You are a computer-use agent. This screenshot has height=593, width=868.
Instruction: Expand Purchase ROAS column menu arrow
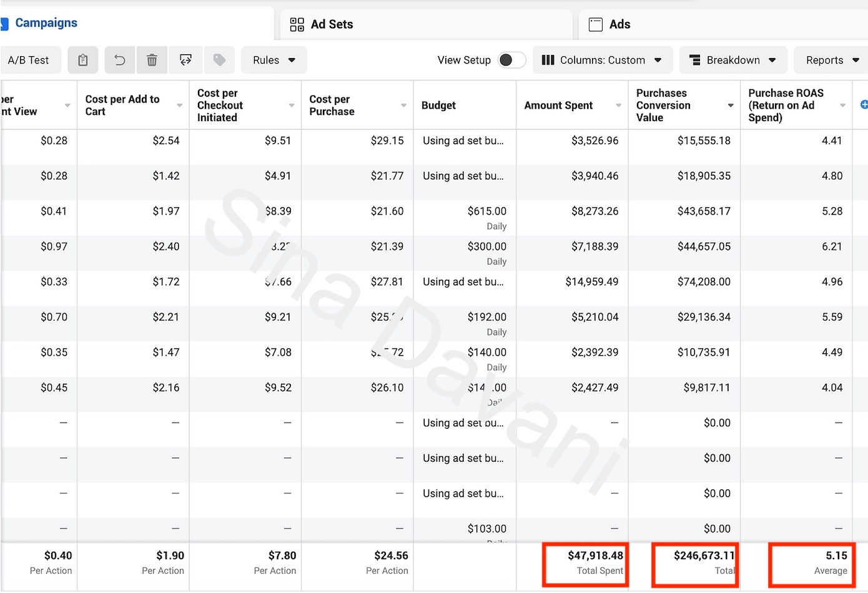coord(843,105)
